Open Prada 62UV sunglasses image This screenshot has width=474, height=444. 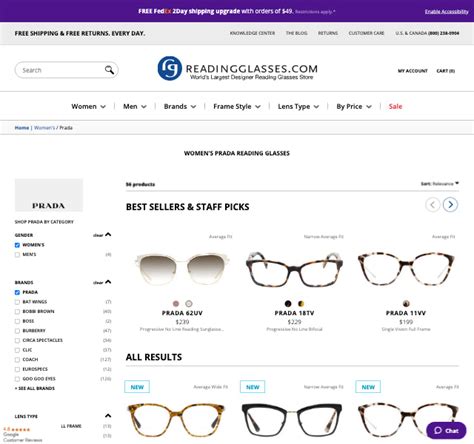[182, 269]
